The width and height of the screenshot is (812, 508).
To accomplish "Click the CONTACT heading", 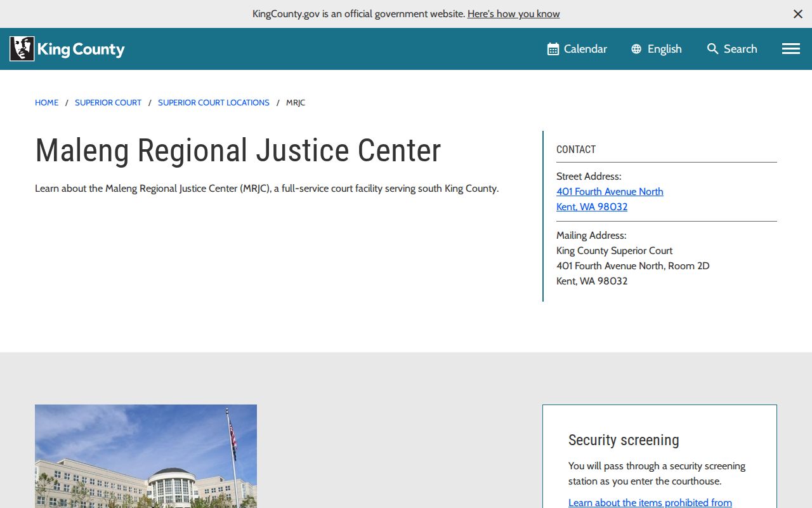I will pyautogui.click(x=576, y=149).
